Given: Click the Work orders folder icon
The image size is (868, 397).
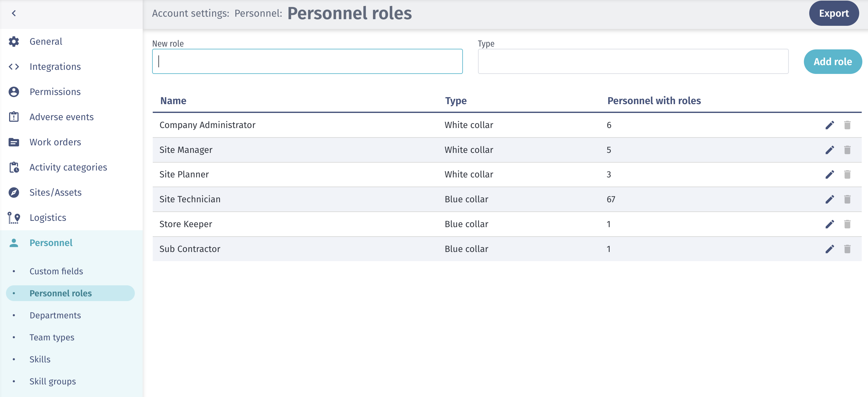Looking at the screenshot, I should point(14,142).
